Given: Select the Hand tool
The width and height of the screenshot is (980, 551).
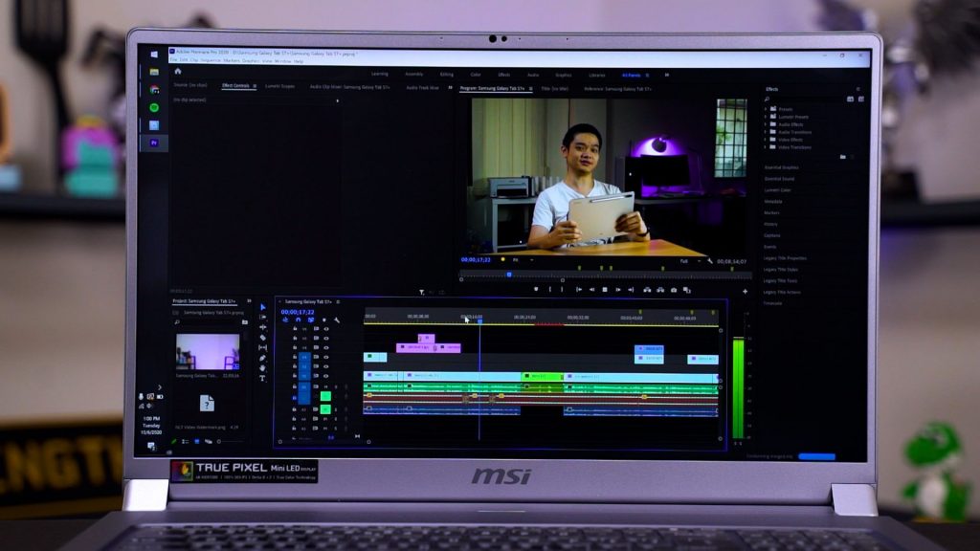Looking at the screenshot, I should point(262,368).
